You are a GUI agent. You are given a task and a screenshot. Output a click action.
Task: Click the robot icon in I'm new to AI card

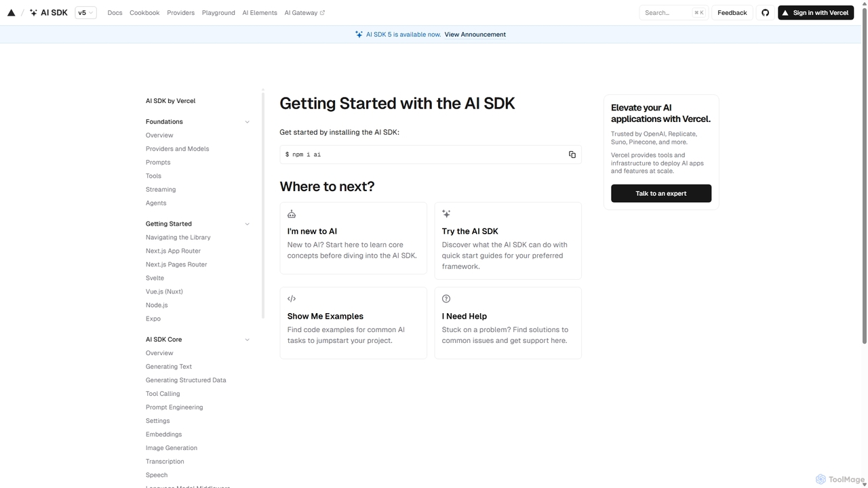tap(292, 214)
